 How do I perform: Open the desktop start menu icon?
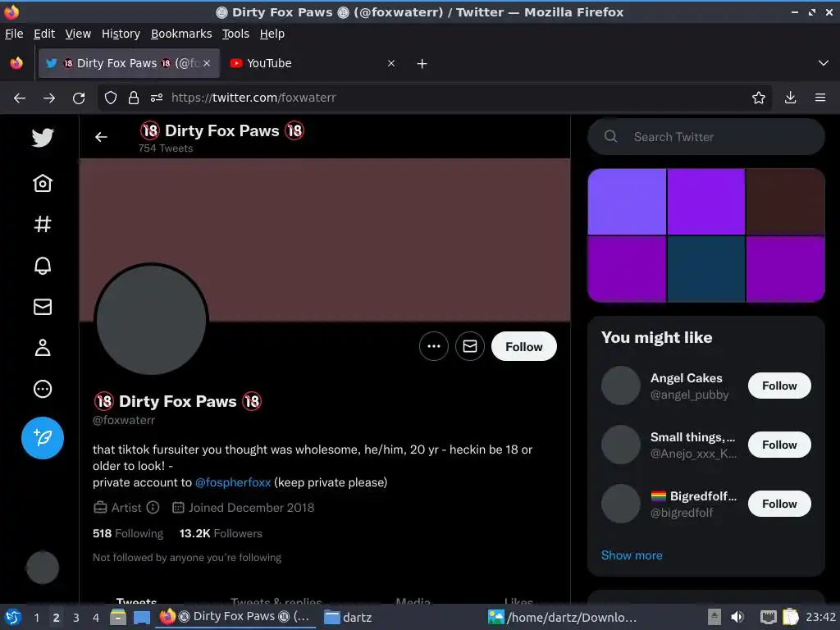point(13,617)
